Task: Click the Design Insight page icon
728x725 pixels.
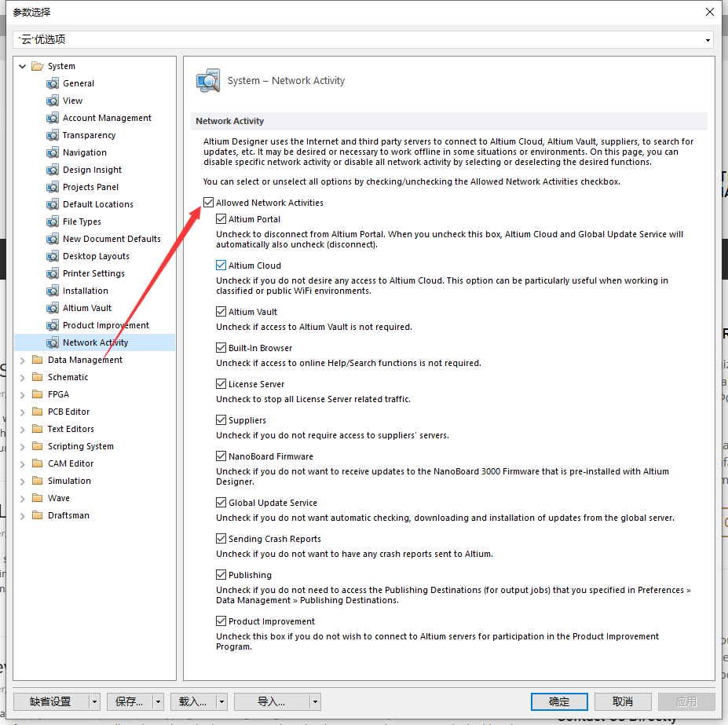Action: [x=53, y=170]
